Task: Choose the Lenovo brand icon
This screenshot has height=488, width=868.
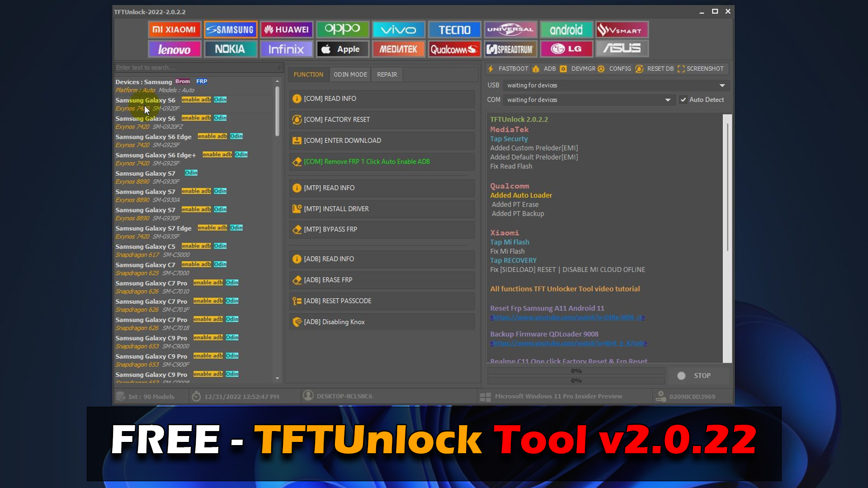Action: (174, 49)
